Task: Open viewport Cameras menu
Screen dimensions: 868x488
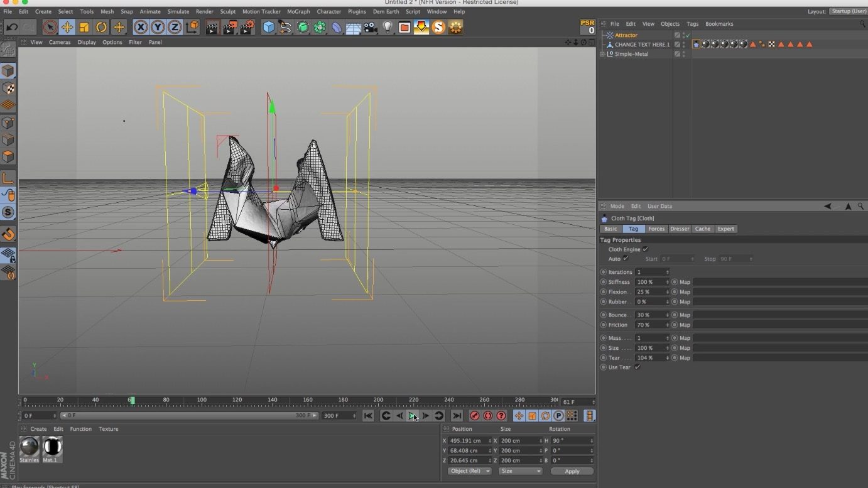Action: pos(60,42)
